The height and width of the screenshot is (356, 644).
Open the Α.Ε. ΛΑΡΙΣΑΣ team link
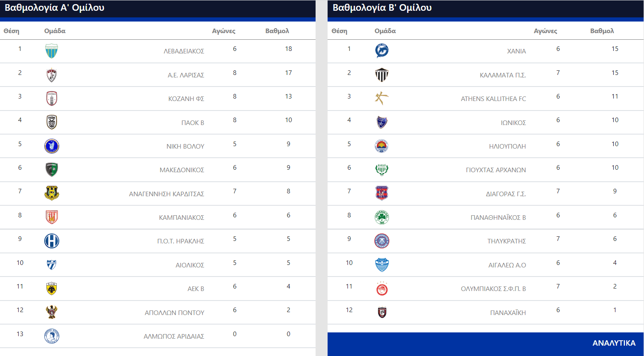(x=186, y=75)
